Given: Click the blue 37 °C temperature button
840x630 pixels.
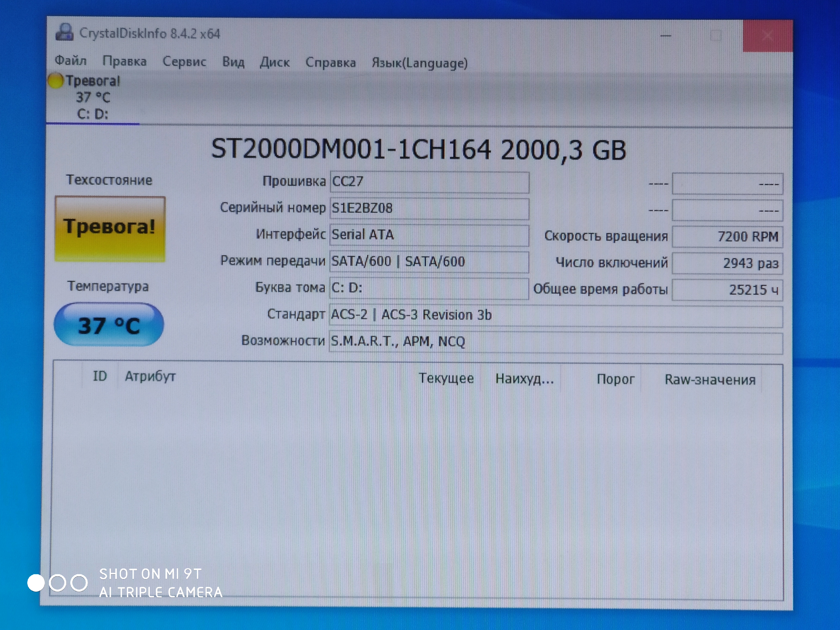Looking at the screenshot, I should point(109,325).
